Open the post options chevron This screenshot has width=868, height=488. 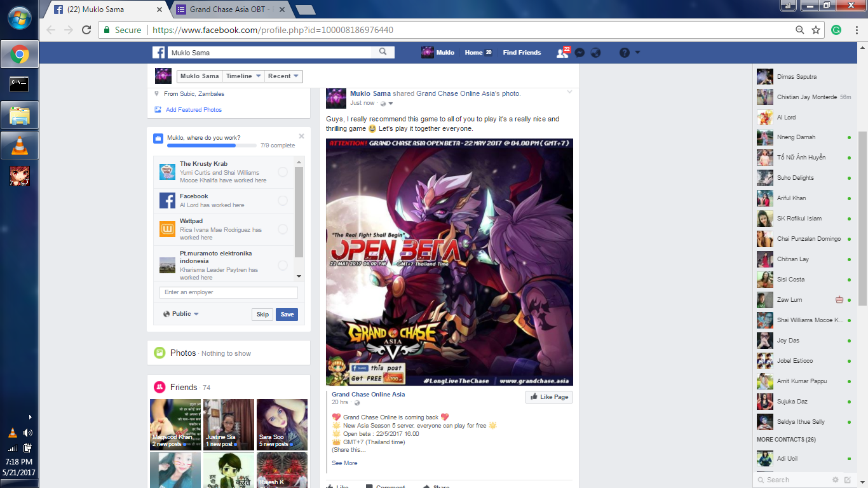pos(569,93)
